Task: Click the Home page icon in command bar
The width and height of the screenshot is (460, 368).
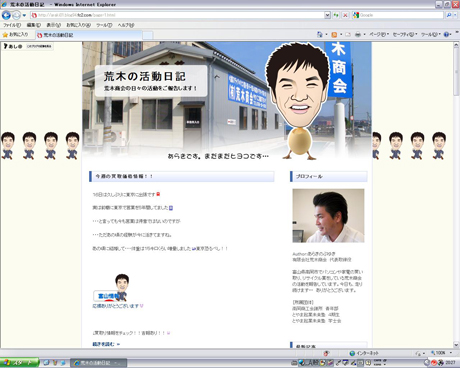Action: tap(320, 34)
